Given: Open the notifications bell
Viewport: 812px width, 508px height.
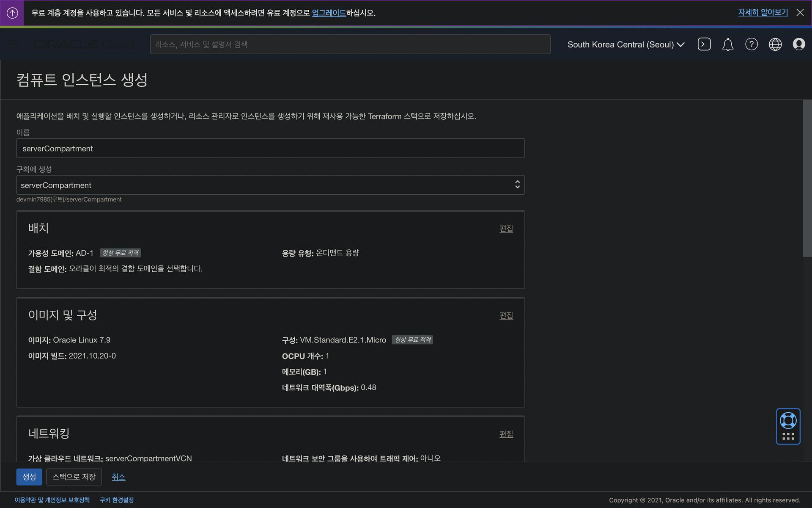Looking at the screenshot, I should click(x=727, y=44).
